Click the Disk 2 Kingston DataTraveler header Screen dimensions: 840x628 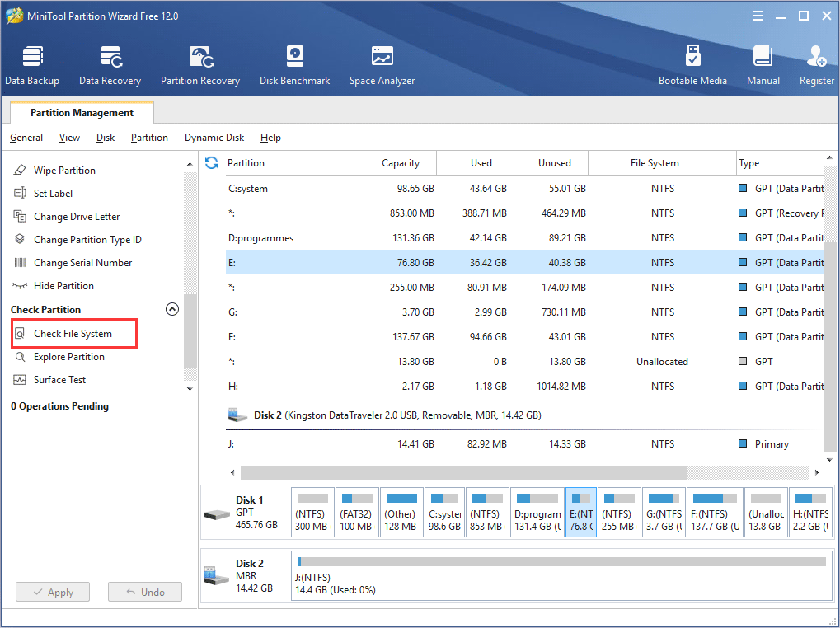397,415
